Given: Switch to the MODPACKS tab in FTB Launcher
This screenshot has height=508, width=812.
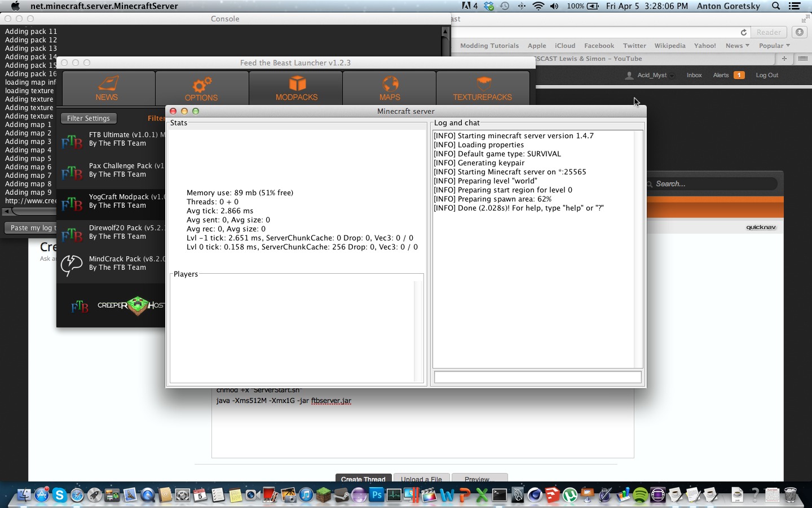Looking at the screenshot, I should [297, 88].
